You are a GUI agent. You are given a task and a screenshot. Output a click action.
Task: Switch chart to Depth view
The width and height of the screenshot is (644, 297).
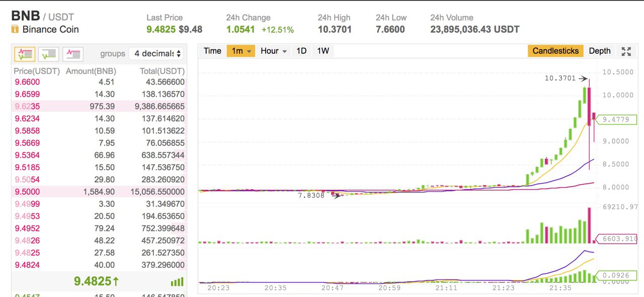click(599, 51)
